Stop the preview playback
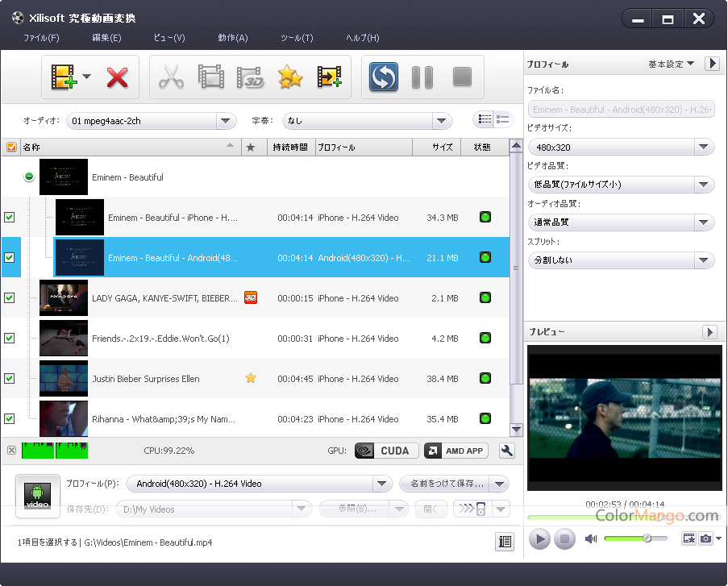The height and width of the screenshot is (586, 728). coord(564,538)
